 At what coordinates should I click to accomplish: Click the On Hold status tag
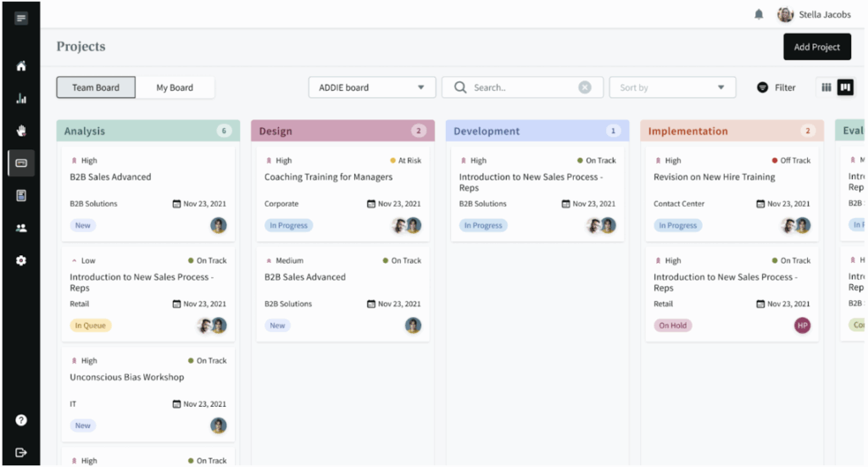(x=673, y=325)
